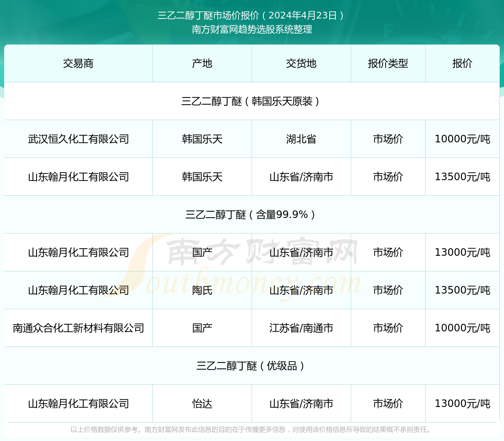Image resolution: width=504 pixels, height=441 pixels.
Task: Click 市场价 in the 山东翰月 韩国乐天 row
Action: [x=388, y=177]
